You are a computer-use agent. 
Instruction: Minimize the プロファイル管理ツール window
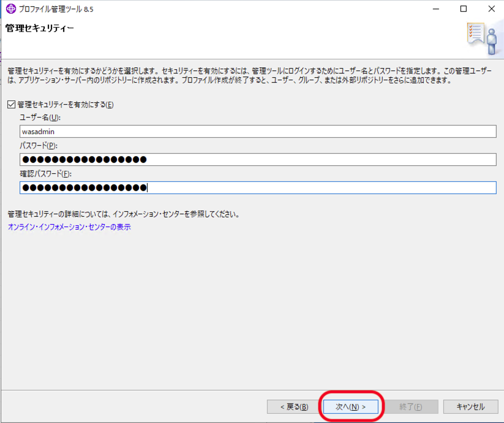tap(436, 9)
